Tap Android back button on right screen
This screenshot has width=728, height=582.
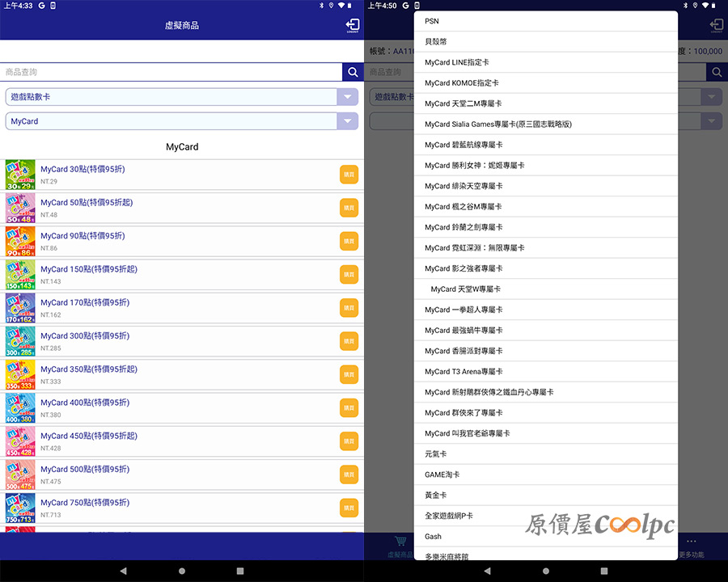(x=487, y=571)
